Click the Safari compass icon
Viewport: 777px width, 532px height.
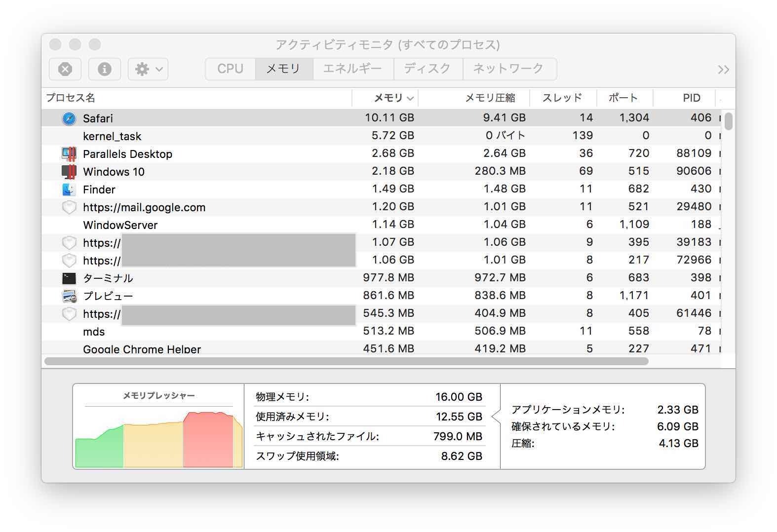[x=69, y=118]
